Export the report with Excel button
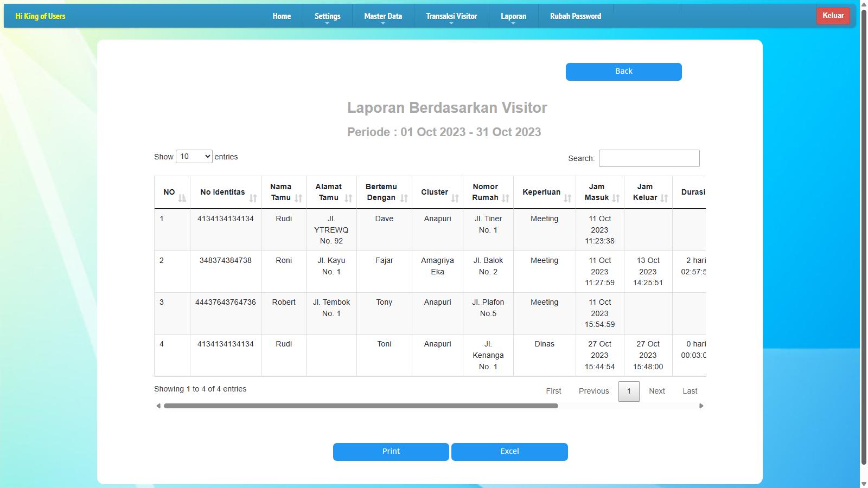The height and width of the screenshot is (488, 868). [509, 452]
